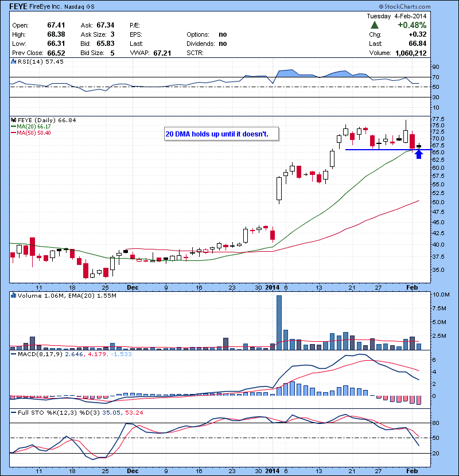
Task: Click the MACD histogram value -1.533
Action: click(x=121, y=354)
